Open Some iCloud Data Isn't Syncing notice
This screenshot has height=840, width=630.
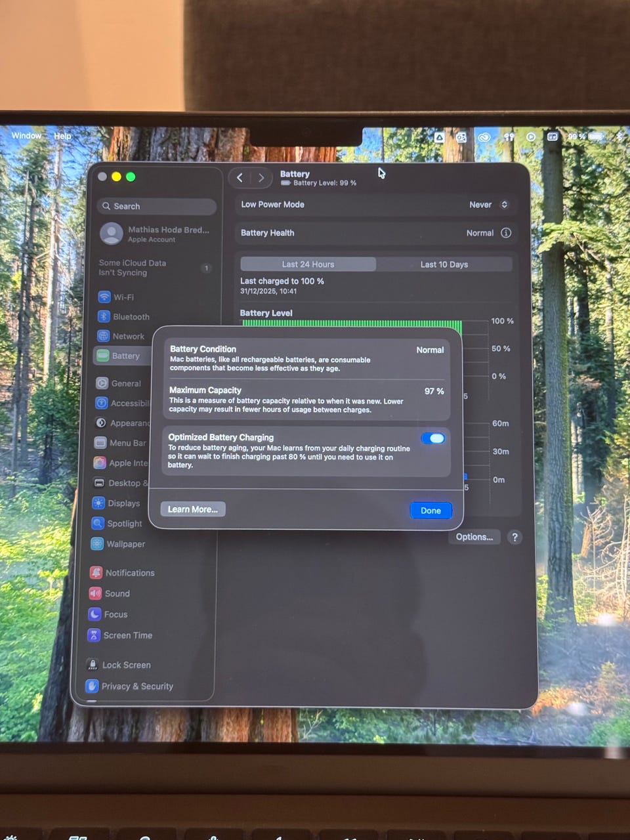156,268
